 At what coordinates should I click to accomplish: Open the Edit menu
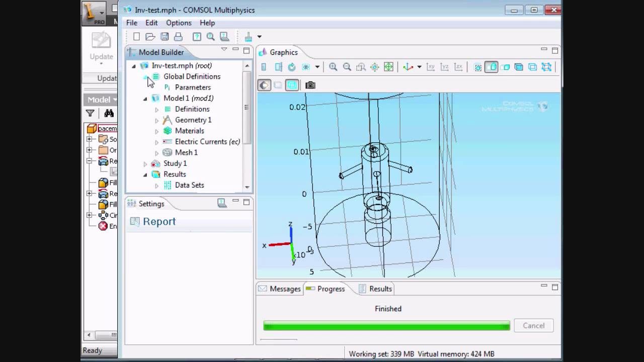click(x=151, y=23)
